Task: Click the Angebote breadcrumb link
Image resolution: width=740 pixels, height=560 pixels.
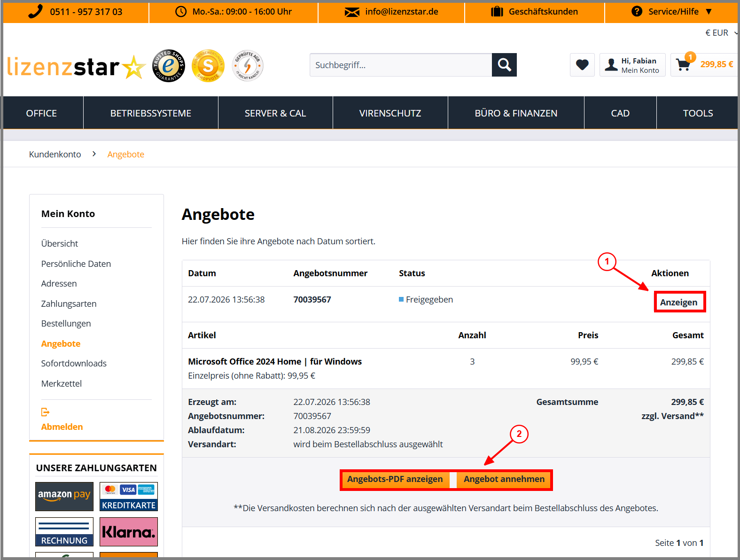Action: pyautogui.click(x=125, y=155)
